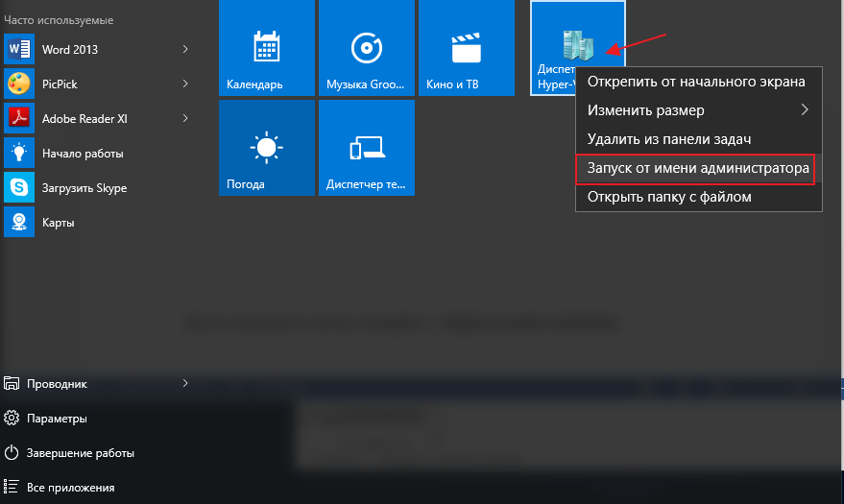
Task: Select Удалить из панели задач
Action: point(697,139)
